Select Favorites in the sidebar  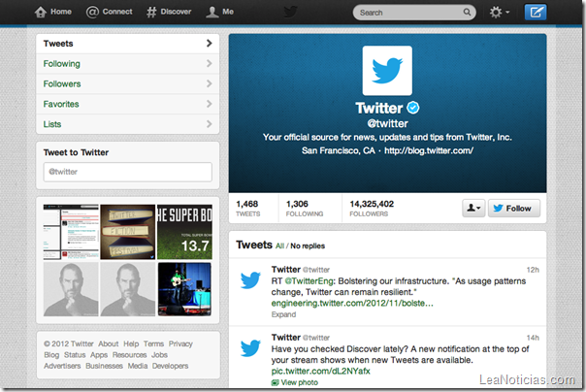128,104
